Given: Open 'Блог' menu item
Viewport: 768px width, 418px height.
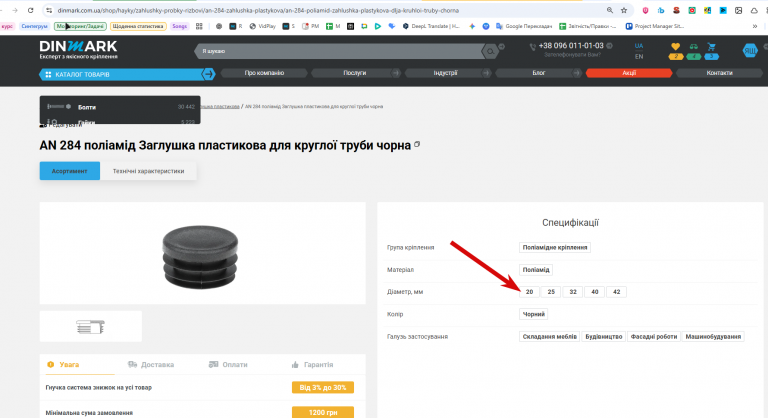Looking at the screenshot, I should 538,73.
